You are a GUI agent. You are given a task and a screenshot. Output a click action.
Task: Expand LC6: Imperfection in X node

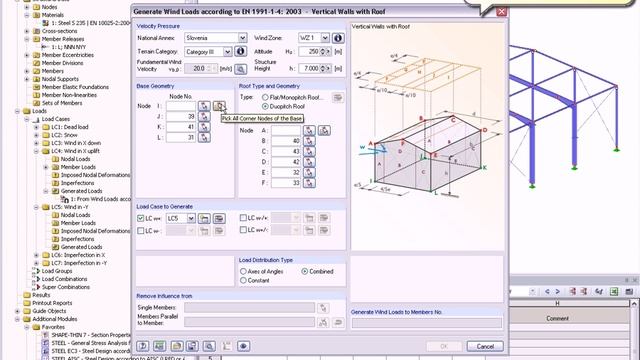36,255
